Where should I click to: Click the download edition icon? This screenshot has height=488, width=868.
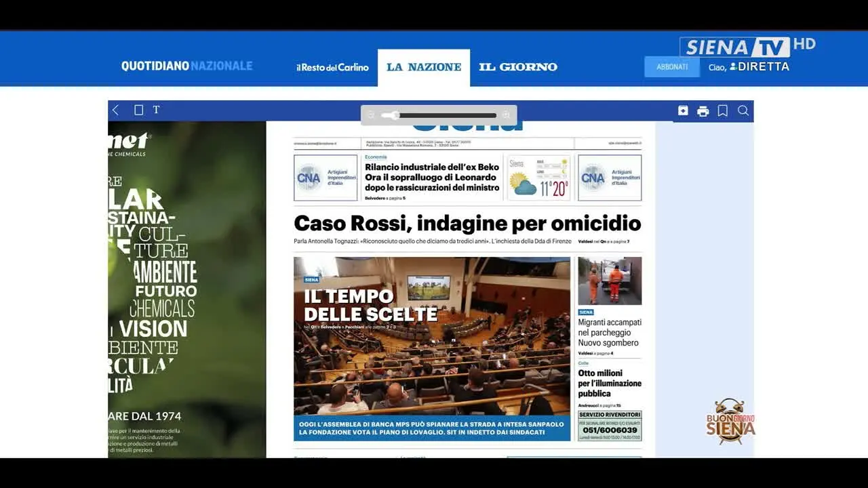(683, 110)
